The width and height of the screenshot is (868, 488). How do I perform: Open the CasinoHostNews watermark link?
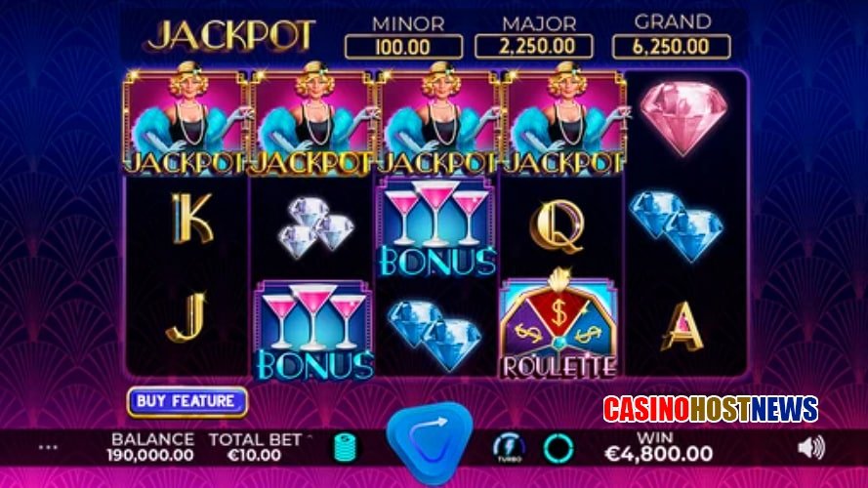pos(710,409)
